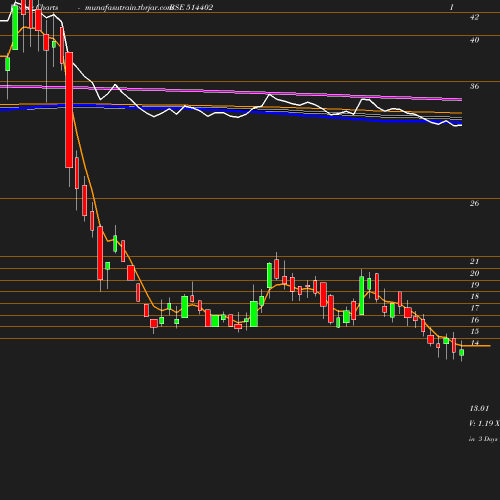The image size is (500, 500).
Task: Click the 40 price axis label
Action: point(474,40)
